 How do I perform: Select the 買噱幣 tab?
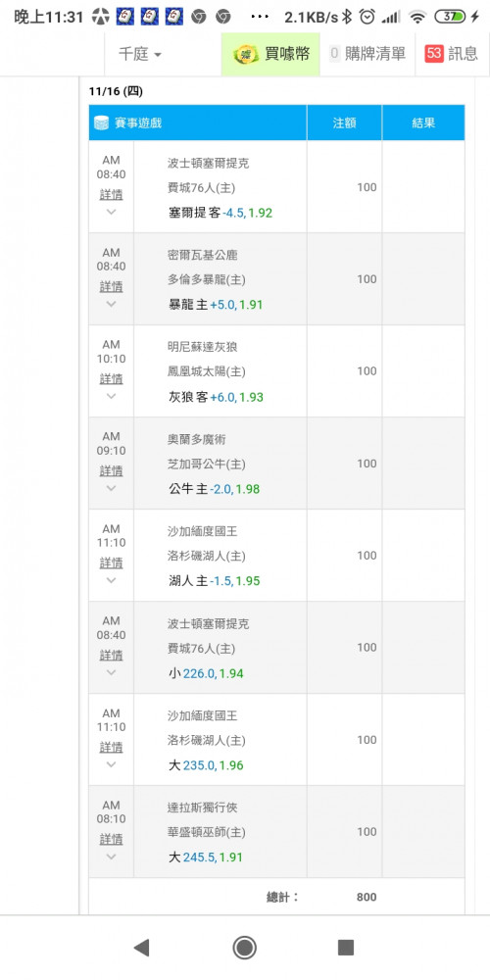270,54
